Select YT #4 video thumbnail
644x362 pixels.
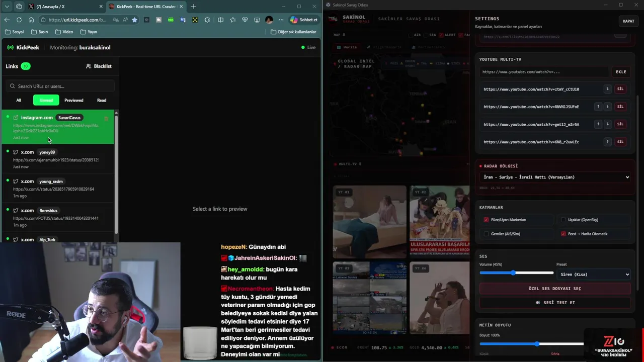point(439,298)
